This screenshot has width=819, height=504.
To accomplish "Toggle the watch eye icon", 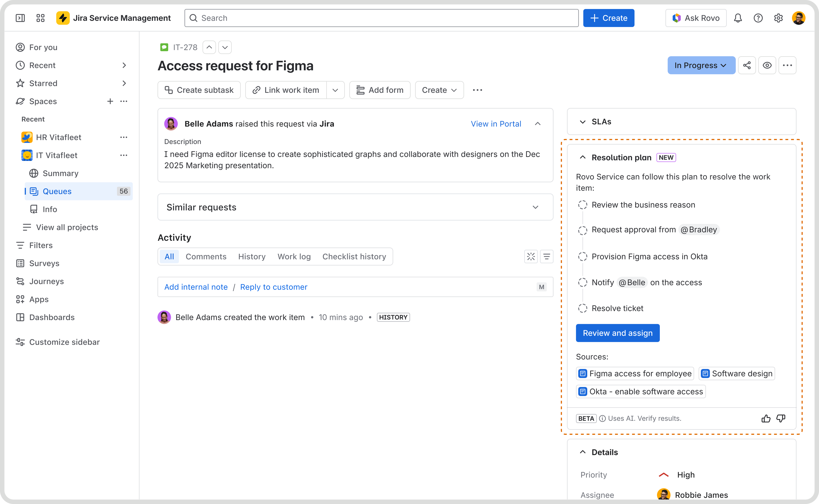I will (x=767, y=65).
